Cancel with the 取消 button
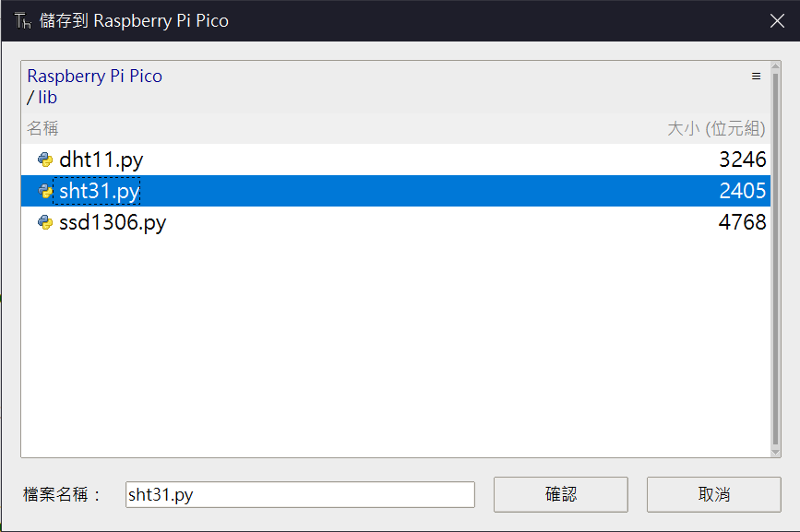This screenshot has width=800, height=532. [x=714, y=494]
